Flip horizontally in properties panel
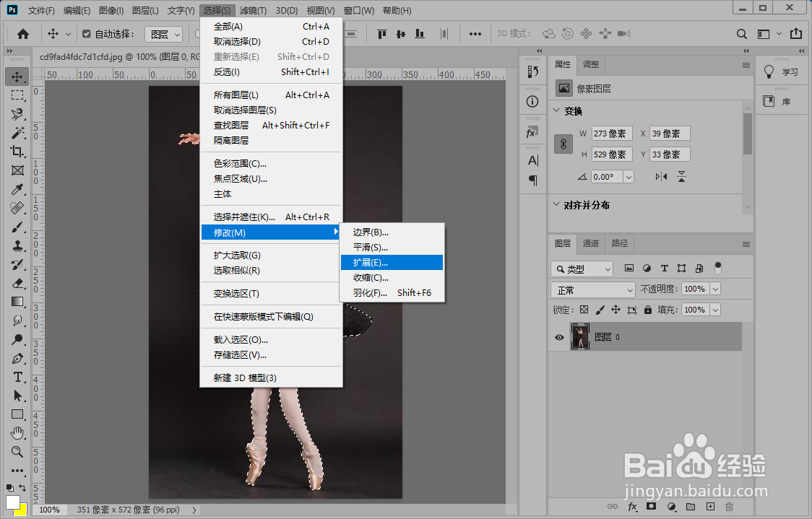 (x=661, y=176)
